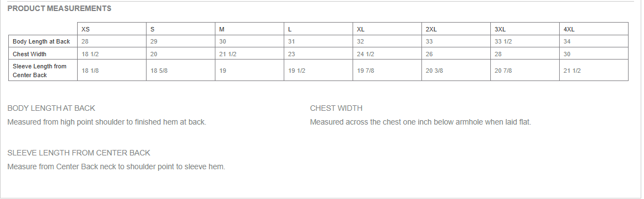
Task: Click the SLEEVE LENGTH FROM CENTER BACK heading
Action: click(x=79, y=153)
